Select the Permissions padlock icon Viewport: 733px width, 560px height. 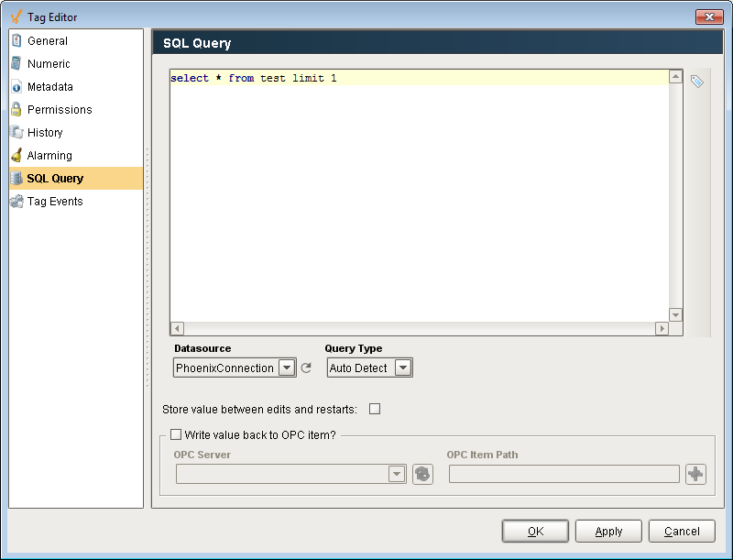coord(16,109)
